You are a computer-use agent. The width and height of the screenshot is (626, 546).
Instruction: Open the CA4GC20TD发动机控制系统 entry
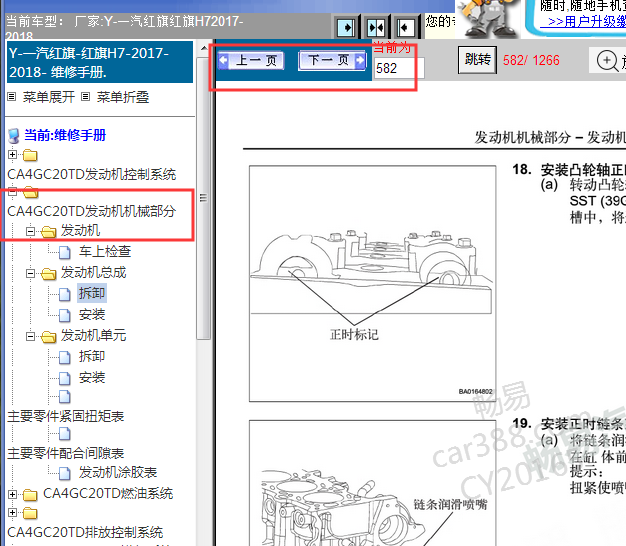click(91, 174)
